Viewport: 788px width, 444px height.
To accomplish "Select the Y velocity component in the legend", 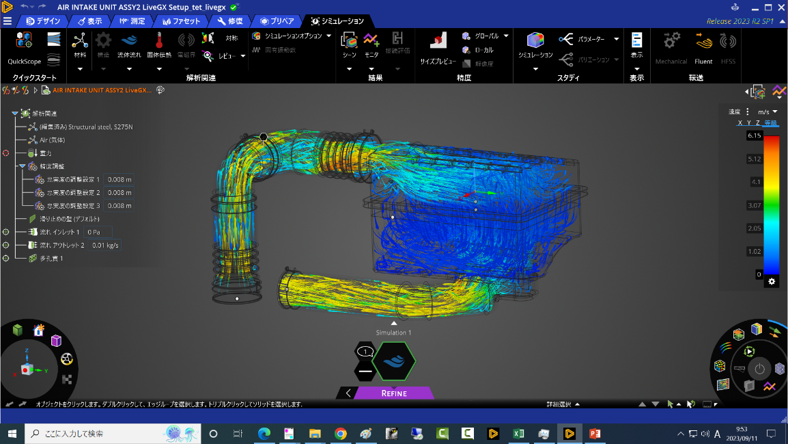I will click(x=749, y=123).
